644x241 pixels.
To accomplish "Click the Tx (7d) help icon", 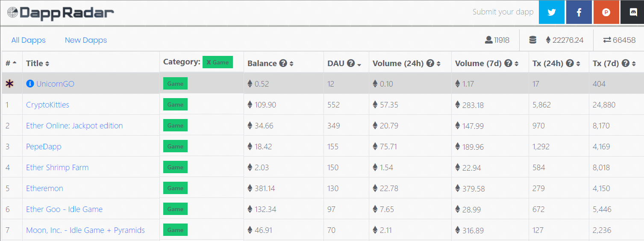I will coord(626,63).
